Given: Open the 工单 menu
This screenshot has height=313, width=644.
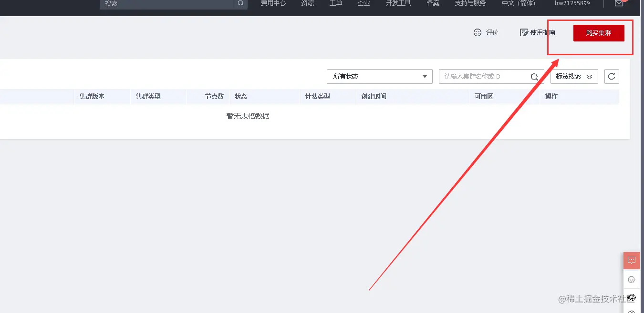Looking at the screenshot, I should pyautogui.click(x=336, y=3).
